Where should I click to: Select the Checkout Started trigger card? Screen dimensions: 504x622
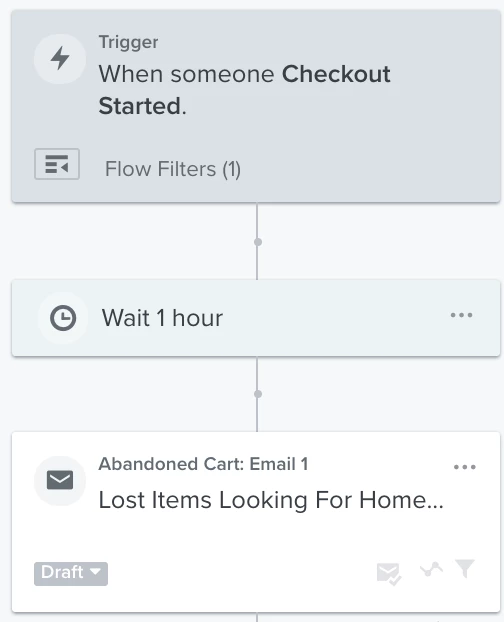point(256,106)
